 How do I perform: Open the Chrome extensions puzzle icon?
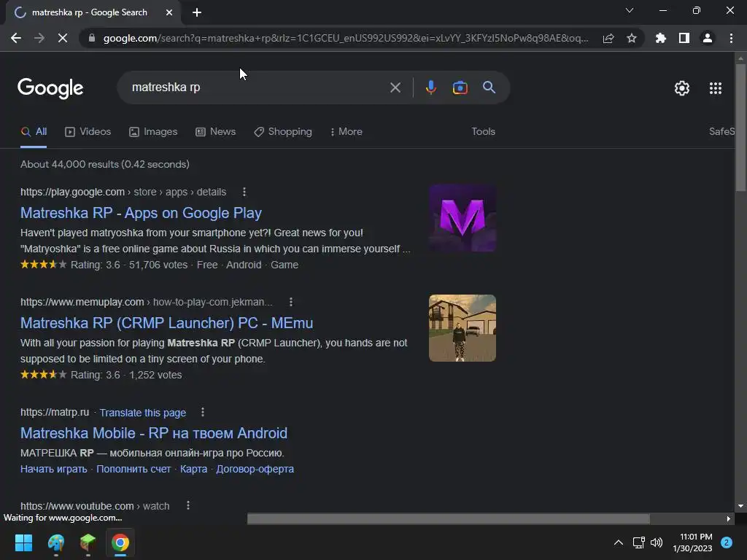click(x=661, y=38)
